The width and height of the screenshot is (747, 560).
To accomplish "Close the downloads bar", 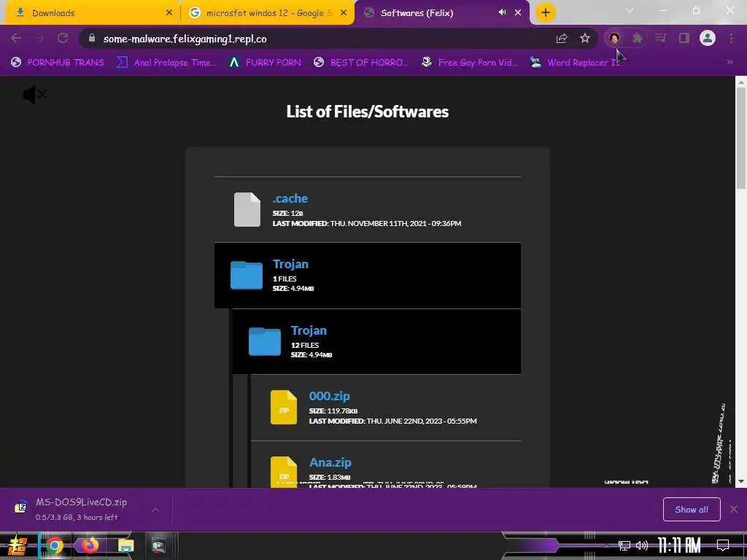I will 734,510.
